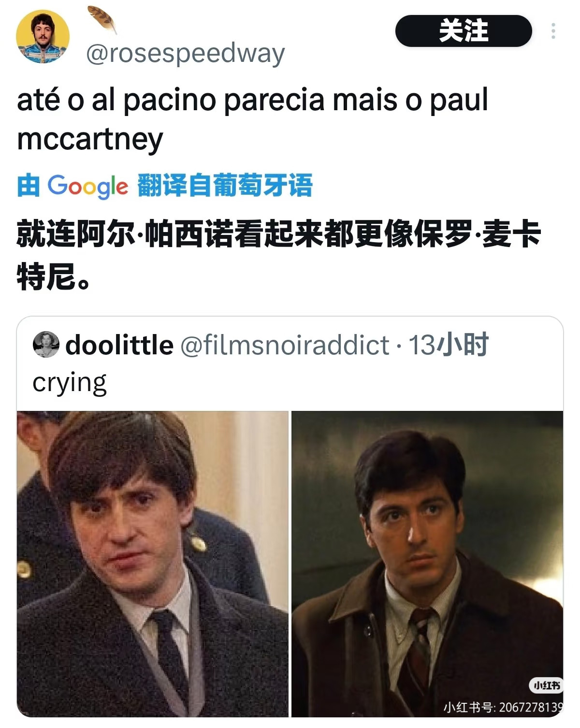The width and height of the screenshot is (580, 728).
Task: Open the @filmsnoiraddict handle
Action: coord(285,345)
